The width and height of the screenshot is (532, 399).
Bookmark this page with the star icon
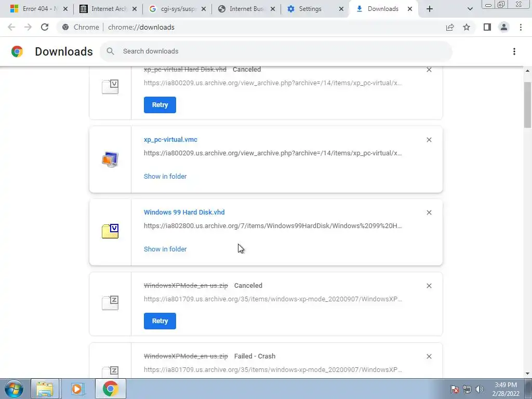coord(467,27)
